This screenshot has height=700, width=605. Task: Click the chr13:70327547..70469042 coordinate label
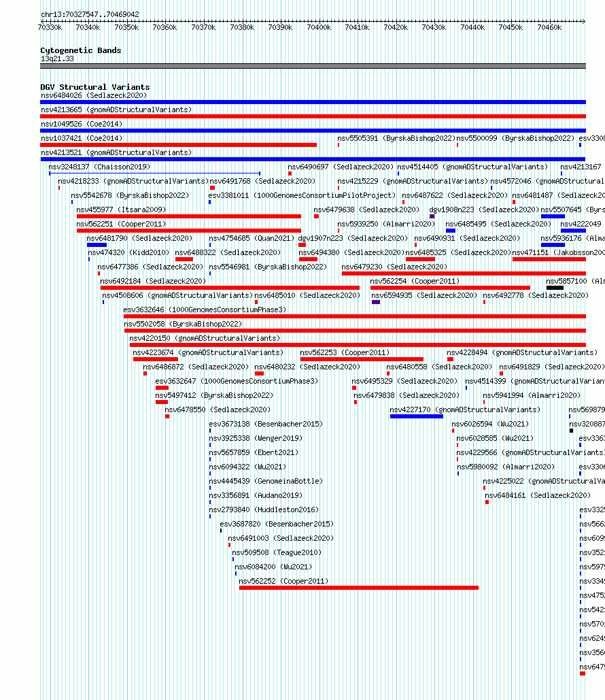point(90,14)
